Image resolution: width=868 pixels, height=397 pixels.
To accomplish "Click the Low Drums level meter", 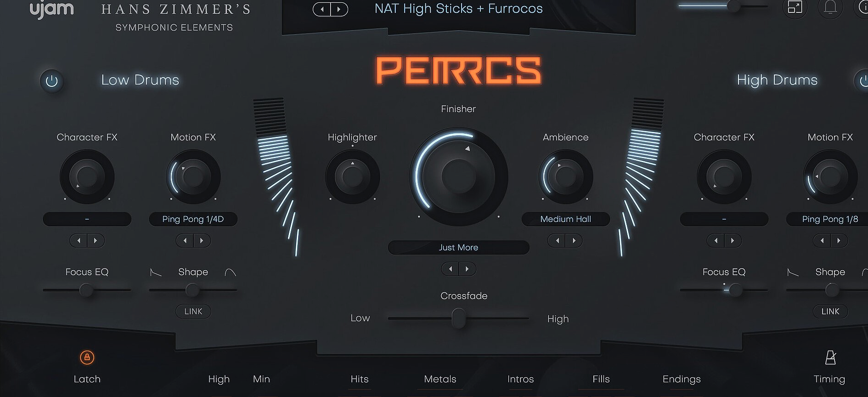I will click(276, 177).
